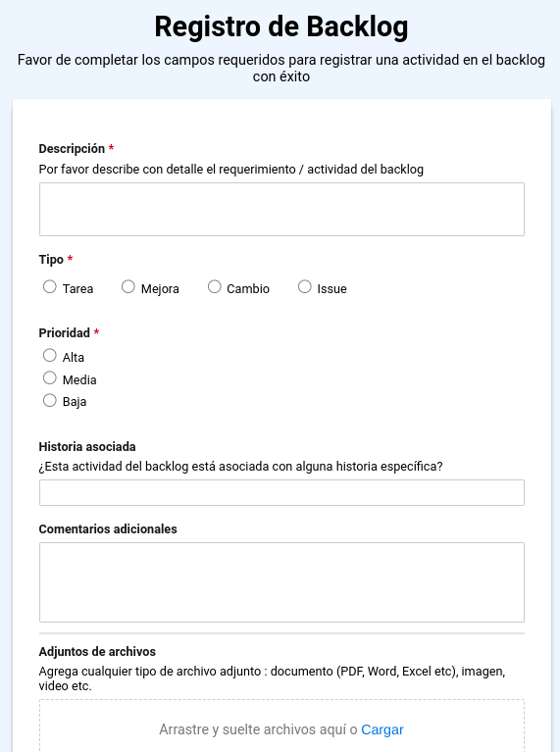Click the Comentarios adicionales text box
The height and width of the screenshot is (752, 560).
pyautogui.click(x=281, y=582)
